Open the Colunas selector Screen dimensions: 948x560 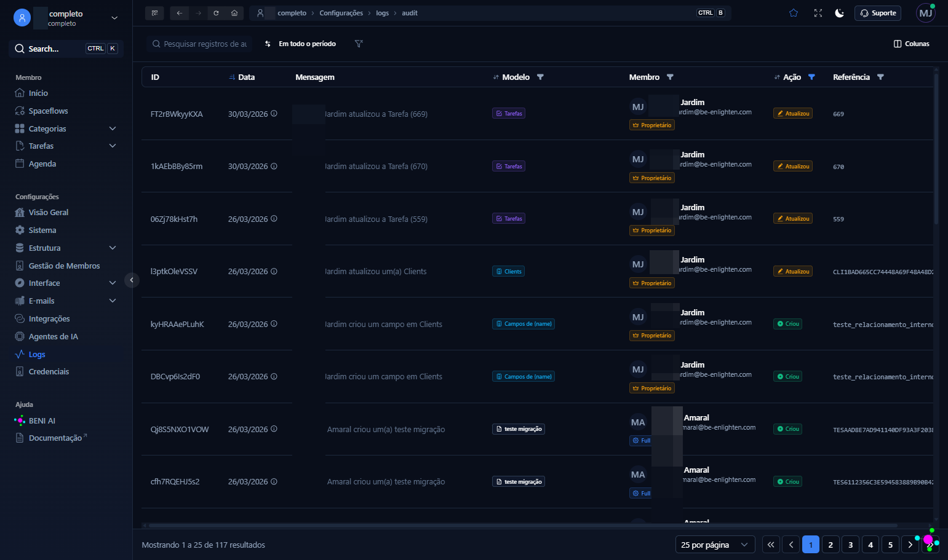coord(911,44)
